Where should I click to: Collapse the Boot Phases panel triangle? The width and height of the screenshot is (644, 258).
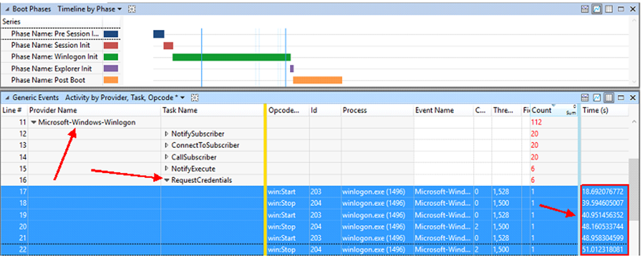click(7, 9)
